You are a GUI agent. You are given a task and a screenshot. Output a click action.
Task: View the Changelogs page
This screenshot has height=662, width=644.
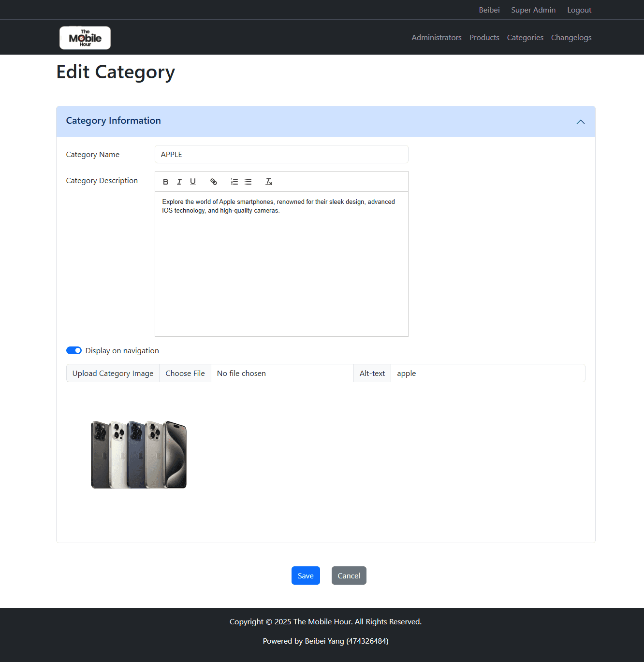point(571,38)
